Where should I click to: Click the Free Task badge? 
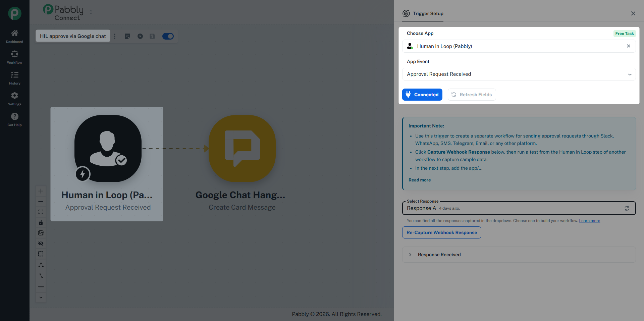point(625,34)
